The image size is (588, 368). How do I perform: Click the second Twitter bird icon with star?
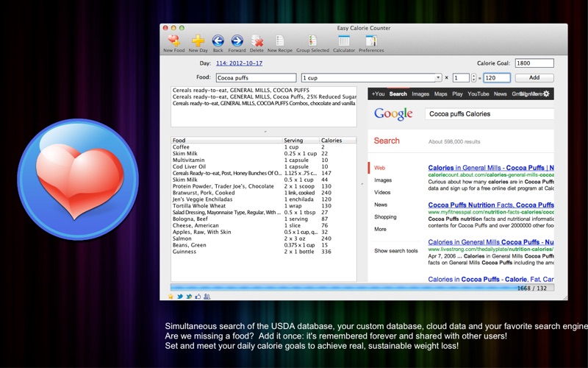[x=189, y=297]
